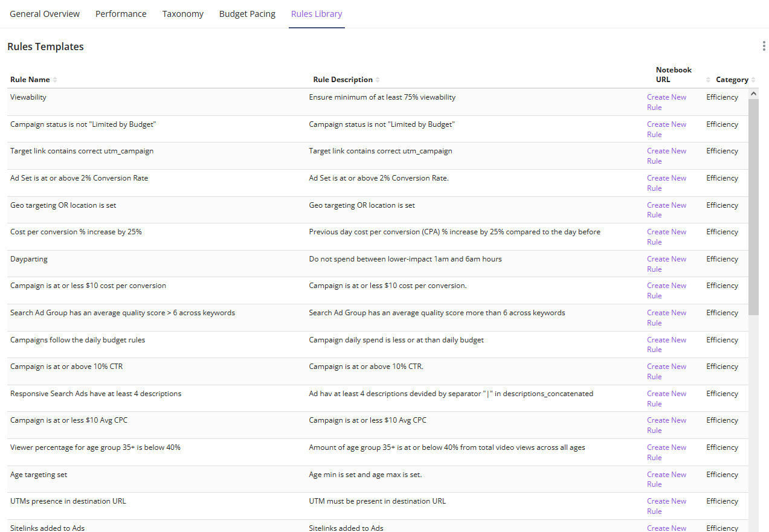Screen dimensions: 769x532
Task: Create new rule for UTMs presence in destination URL
Action: [666, 506]
